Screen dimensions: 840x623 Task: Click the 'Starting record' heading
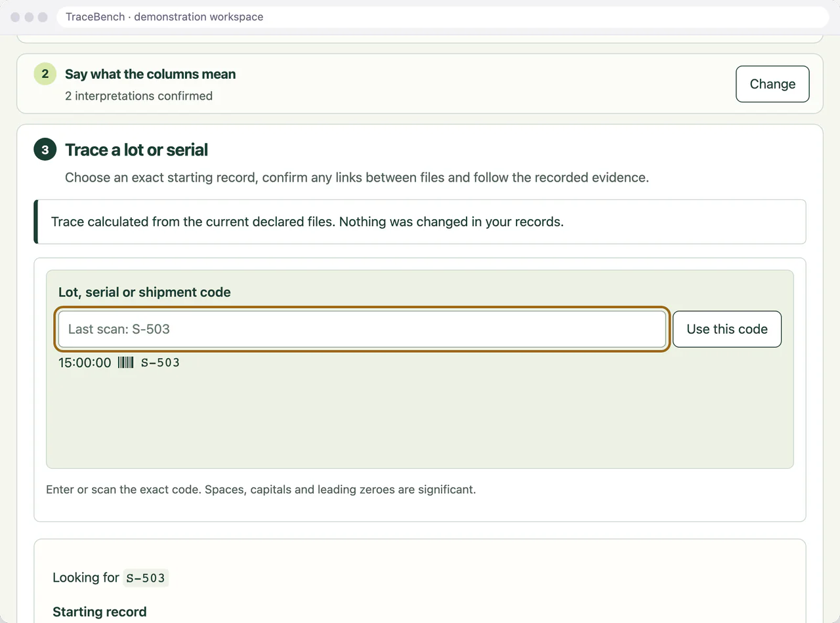(100, 612)
